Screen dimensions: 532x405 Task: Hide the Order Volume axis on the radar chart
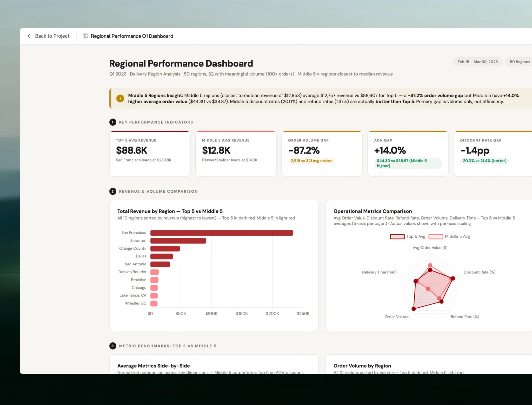(397, 317)
